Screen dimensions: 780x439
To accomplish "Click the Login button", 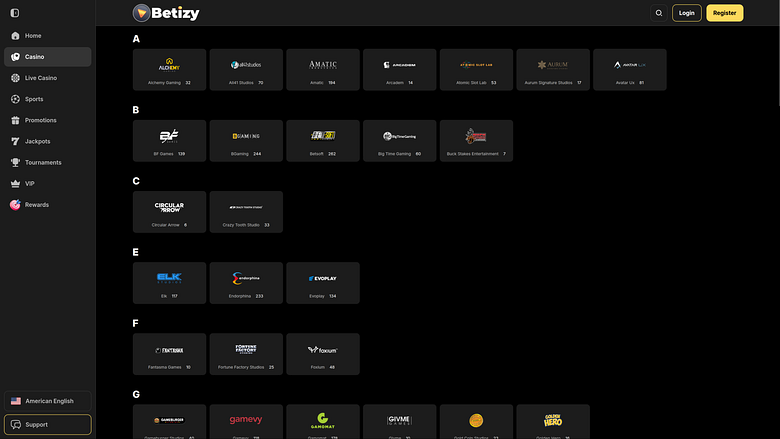I will 686,13.
